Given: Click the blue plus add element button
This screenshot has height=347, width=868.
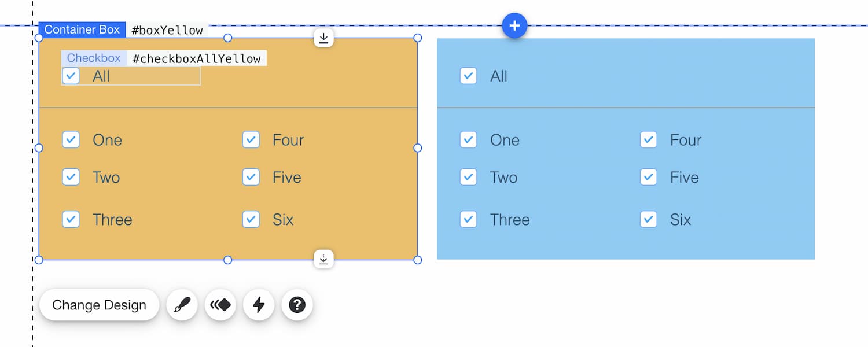Looking at the screenshot, I should coord(514,25).
